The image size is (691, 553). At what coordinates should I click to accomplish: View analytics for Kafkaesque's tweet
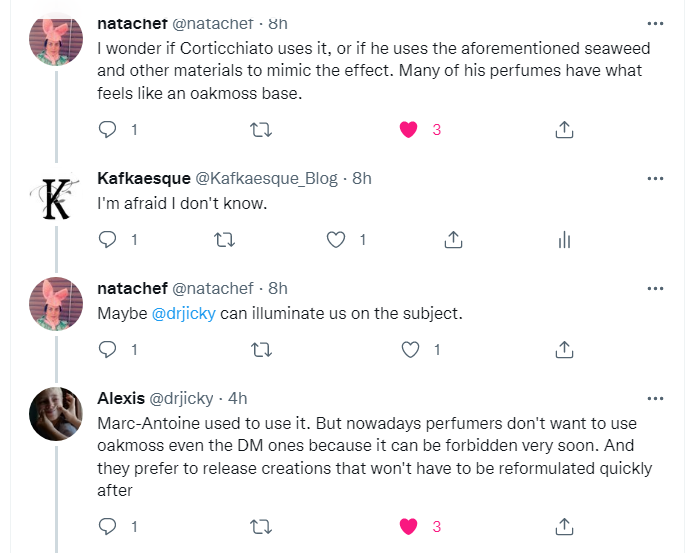563,239
